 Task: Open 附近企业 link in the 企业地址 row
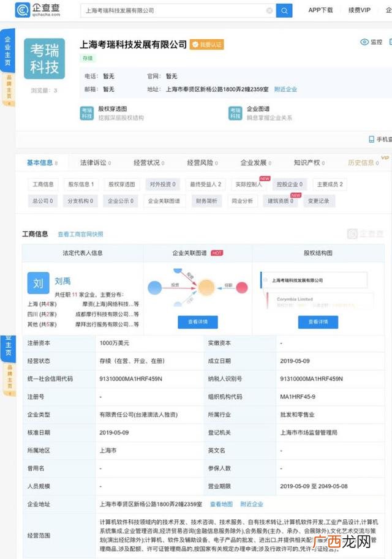coord(252,504)
